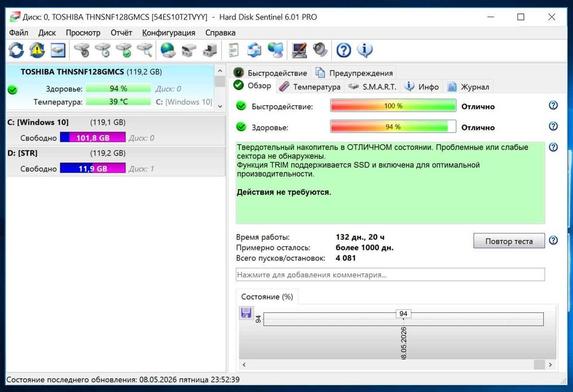Image resolution: width=573 pixels, height=392 pixels.
Task: Switch to the Температура tab
Action: (x=310, y=87)
